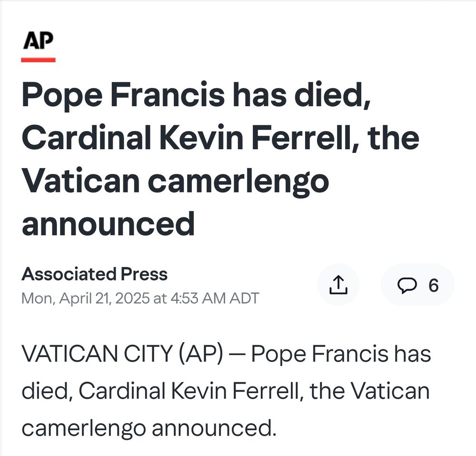Screen dimensions: 476x456
Task: Click the red bar beneath the AP logo
Action: click(38, 60)
